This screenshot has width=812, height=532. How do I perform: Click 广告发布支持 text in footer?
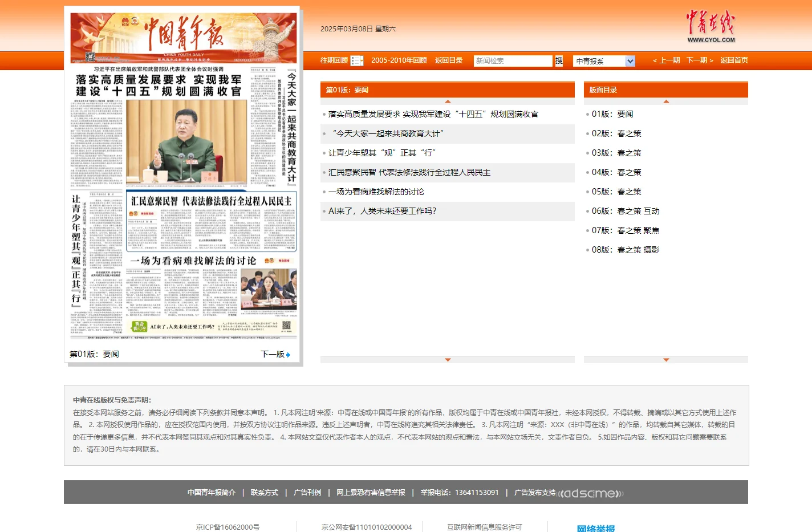click(535, 493)
